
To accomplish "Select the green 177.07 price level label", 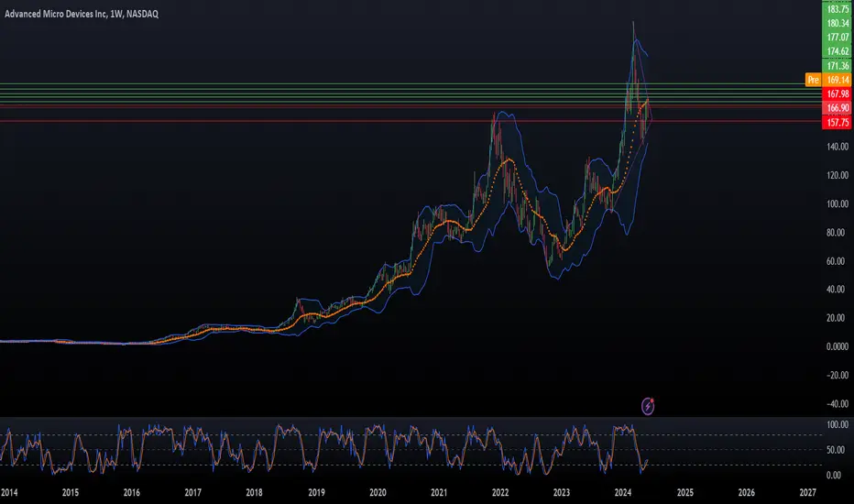I will (838, 38).
